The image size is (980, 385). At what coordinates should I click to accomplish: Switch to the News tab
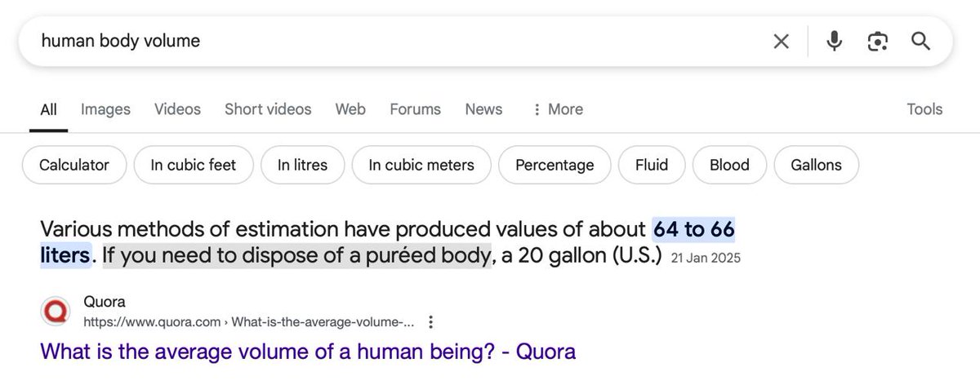(483, 109)
